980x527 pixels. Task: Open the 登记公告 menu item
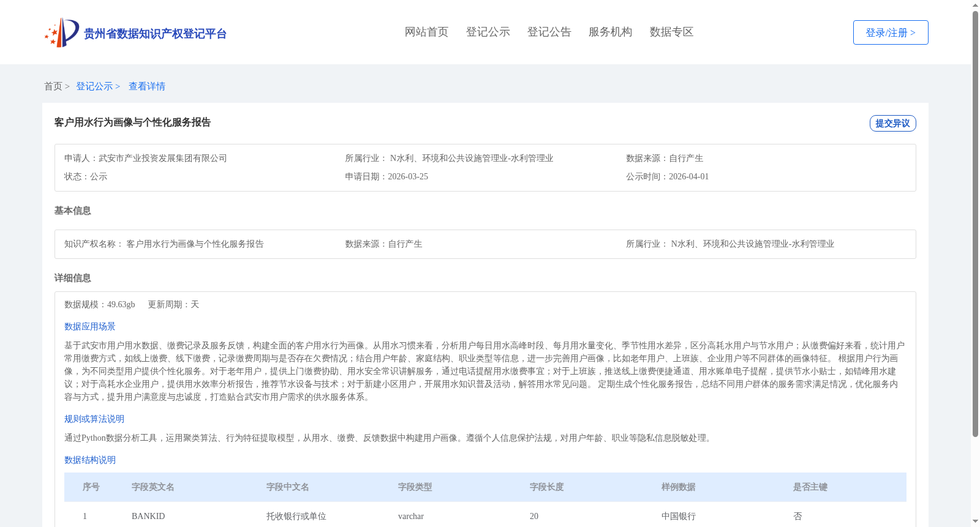[549, 32]
